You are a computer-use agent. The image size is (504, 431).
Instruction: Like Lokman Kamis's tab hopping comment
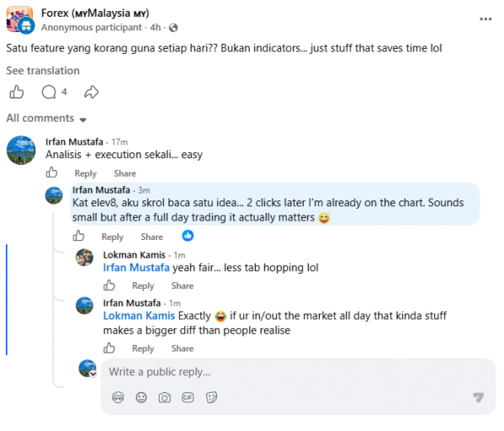pos(109,285)
